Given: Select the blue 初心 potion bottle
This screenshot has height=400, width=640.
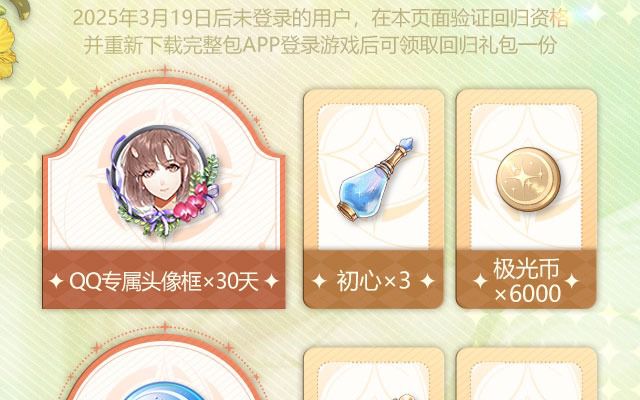Looking at the screenshot, I should (x=376, y=180).
